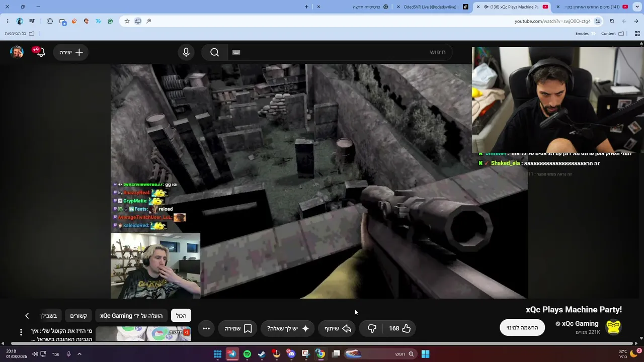Select the בשבילך filter chip
Screen dimensions: 644x362
coord(51,316)
